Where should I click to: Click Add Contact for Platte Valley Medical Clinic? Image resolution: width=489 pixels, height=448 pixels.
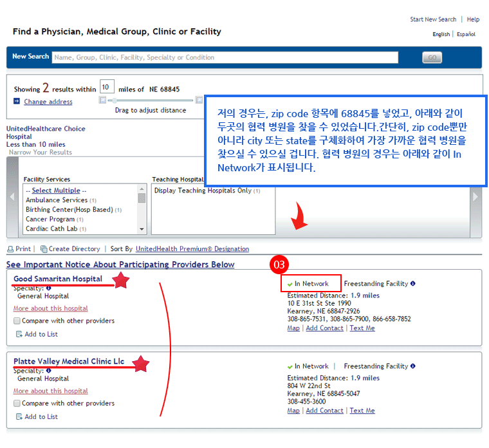[x=324, y=411]
